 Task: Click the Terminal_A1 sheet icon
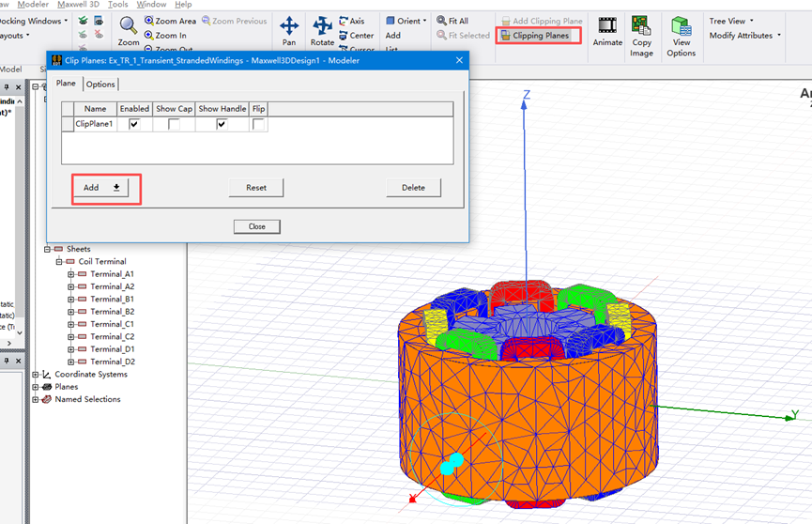click(x=82, y=273)
